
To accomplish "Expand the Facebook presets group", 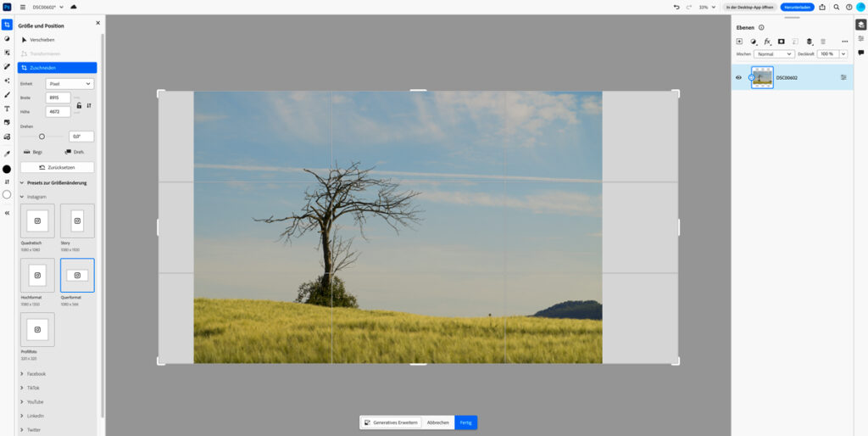I will [22, 374].
